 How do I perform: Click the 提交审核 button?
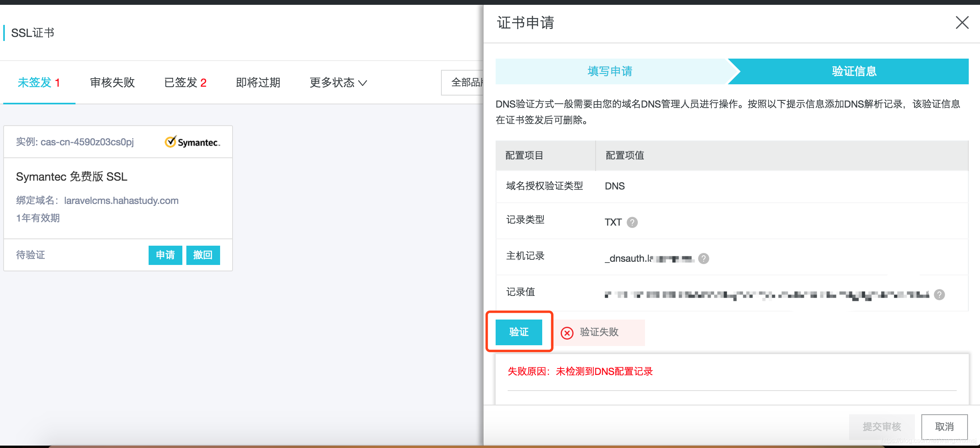(x=882, y=427)
